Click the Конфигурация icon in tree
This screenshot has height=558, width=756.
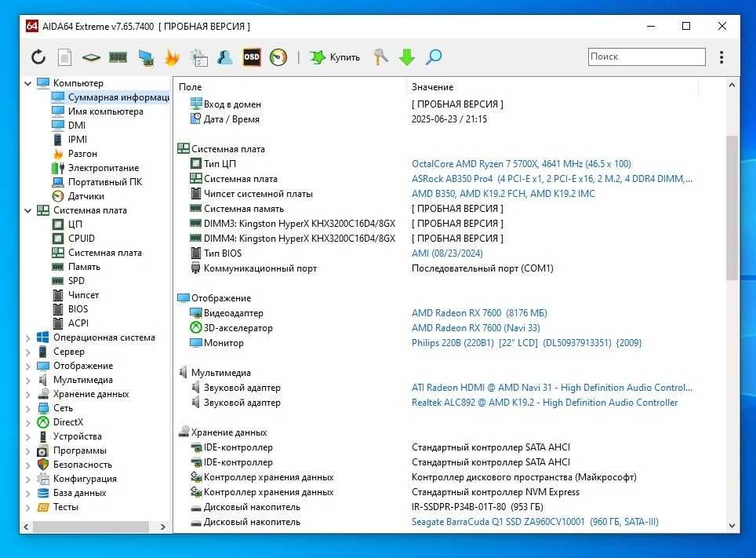[x=43, y=479]
